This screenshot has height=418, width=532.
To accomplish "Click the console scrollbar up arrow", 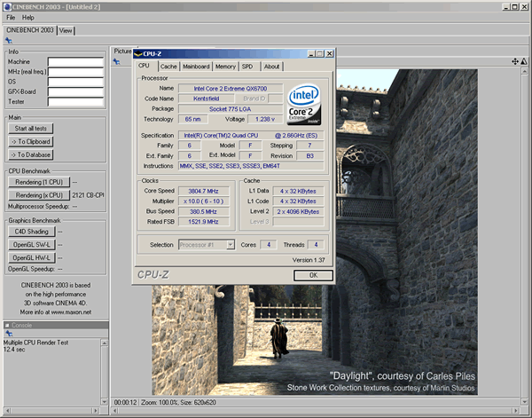I will [105, 343].
